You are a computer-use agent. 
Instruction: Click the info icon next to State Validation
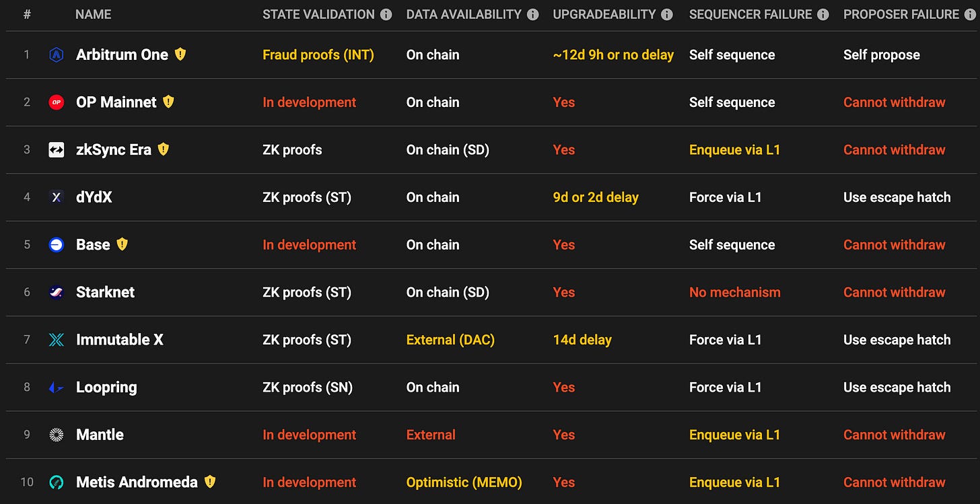tap(386, 14)
